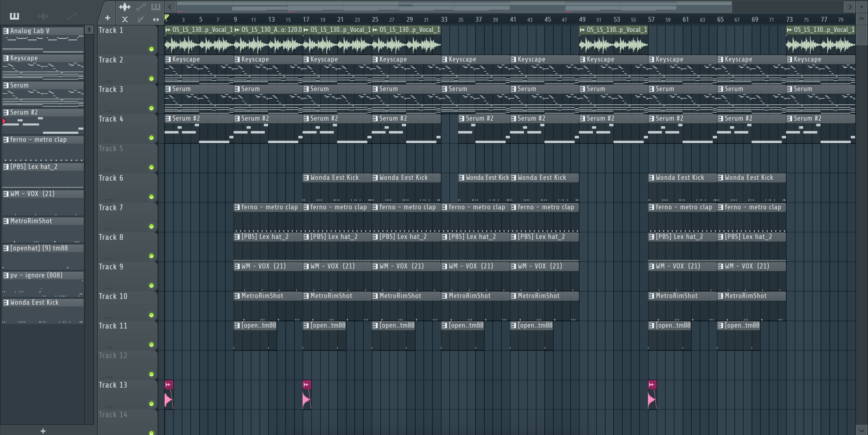The height and width of the screenshot is (435, 868).
Task: Click the vertical scroll down arrow
Action: click(861, 430)
